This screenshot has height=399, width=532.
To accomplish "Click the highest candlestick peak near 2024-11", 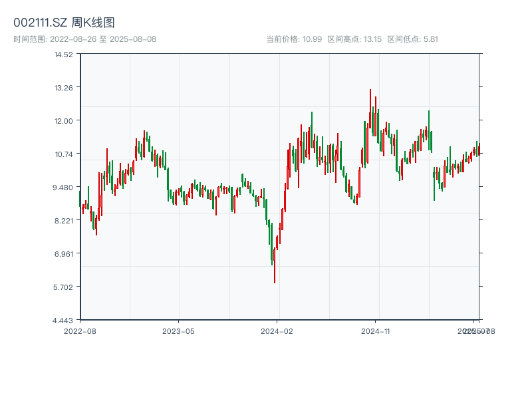I will (x=370, y=90).
